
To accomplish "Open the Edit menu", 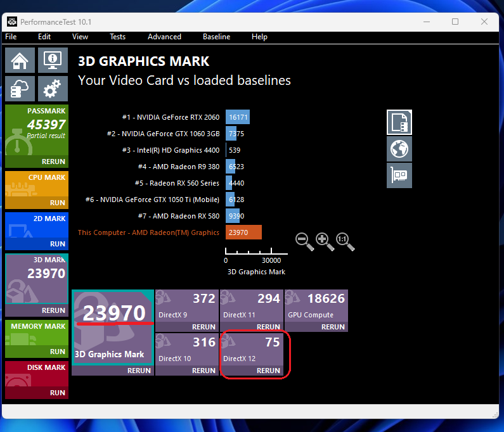I will pos(44,37).
